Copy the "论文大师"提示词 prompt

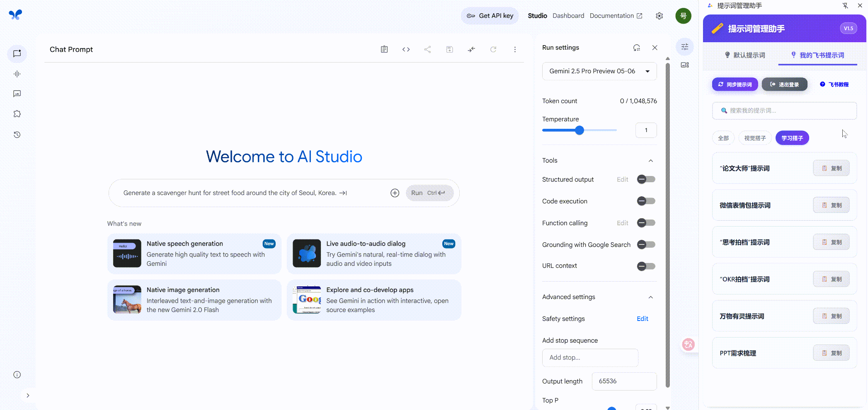tap(831, 169)
